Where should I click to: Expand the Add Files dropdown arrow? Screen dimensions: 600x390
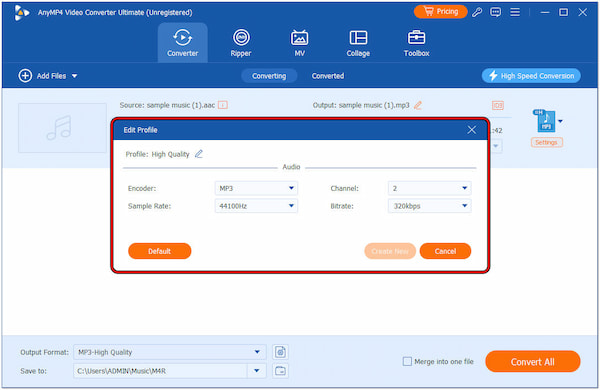pos(75,76)
